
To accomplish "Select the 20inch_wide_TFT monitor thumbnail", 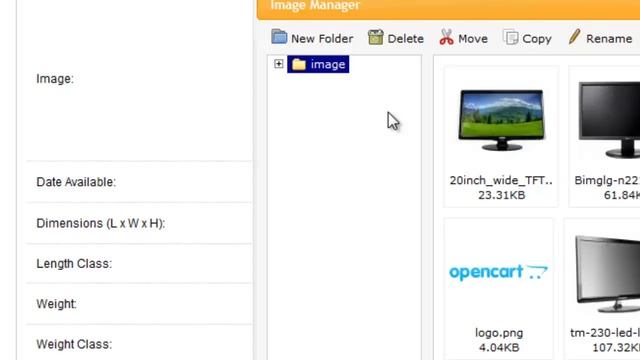I will pos(501,120).
